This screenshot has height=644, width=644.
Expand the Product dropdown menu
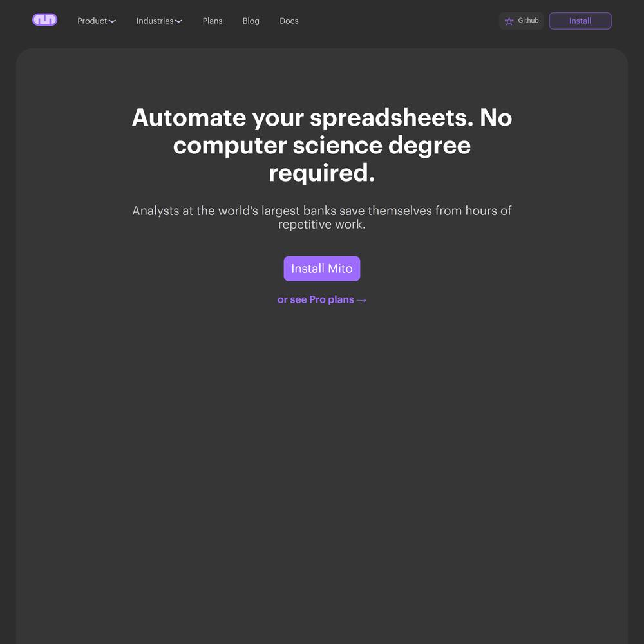[97, 21]
